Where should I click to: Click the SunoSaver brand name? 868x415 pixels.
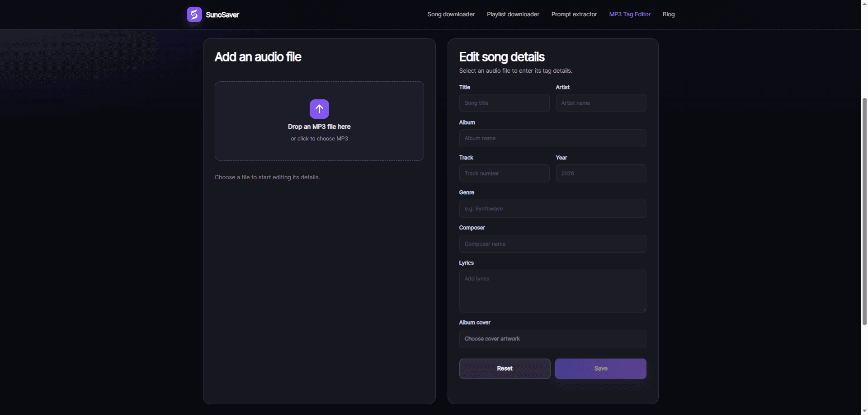click(222, 15)
